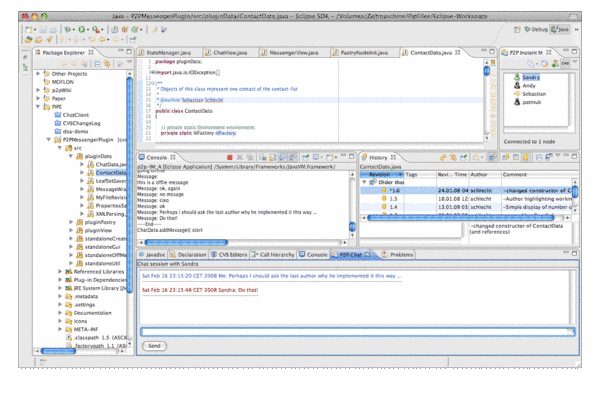600x393 pixels.
Task: Click the Print icon in main toolbar
Action: [x=53, y=29]
